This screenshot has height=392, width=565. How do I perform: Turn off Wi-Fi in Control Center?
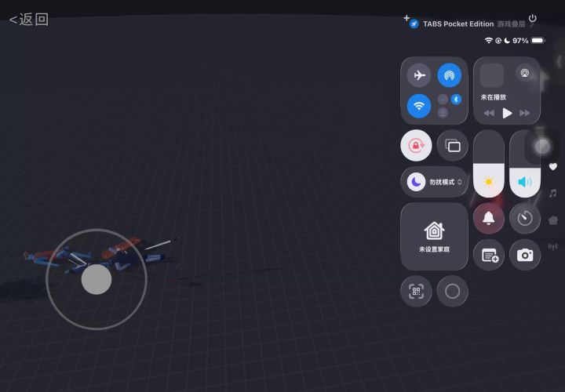pos(419,106)
